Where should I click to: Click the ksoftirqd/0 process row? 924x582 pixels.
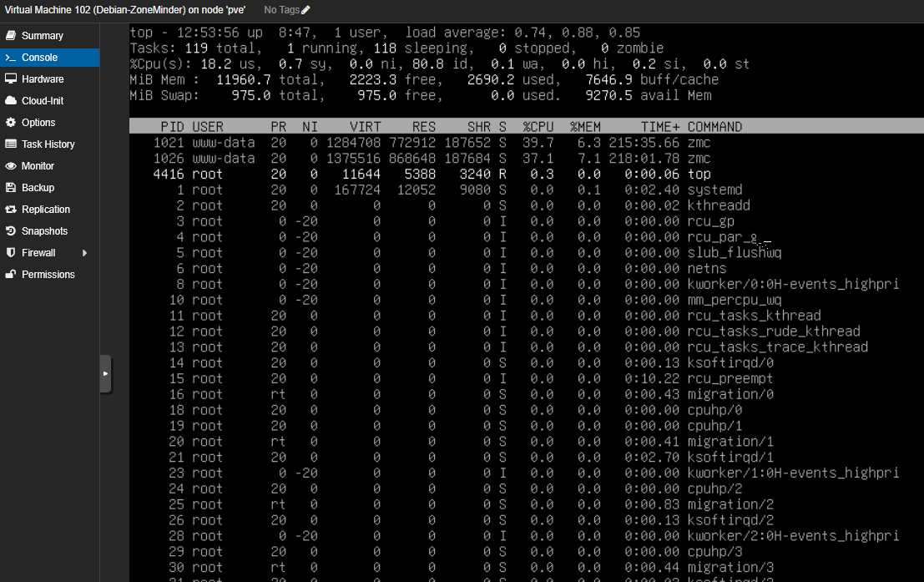pos(471,362)
